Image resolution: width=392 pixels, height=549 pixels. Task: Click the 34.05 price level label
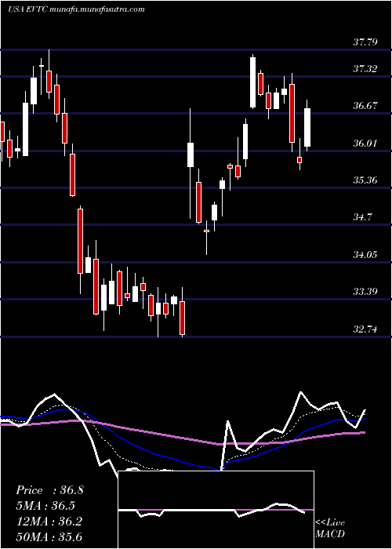(x=365, y=255)
